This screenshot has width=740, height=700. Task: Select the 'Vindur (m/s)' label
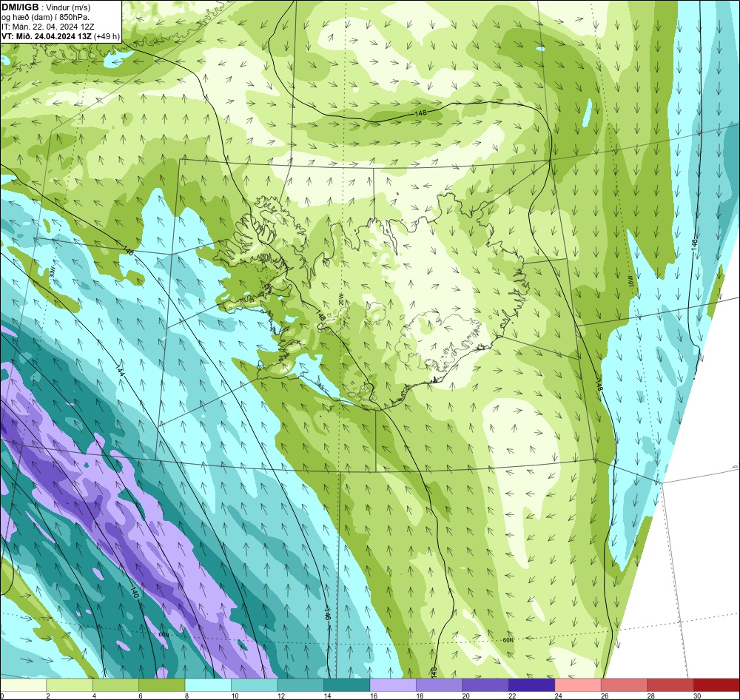pos(69,8)
